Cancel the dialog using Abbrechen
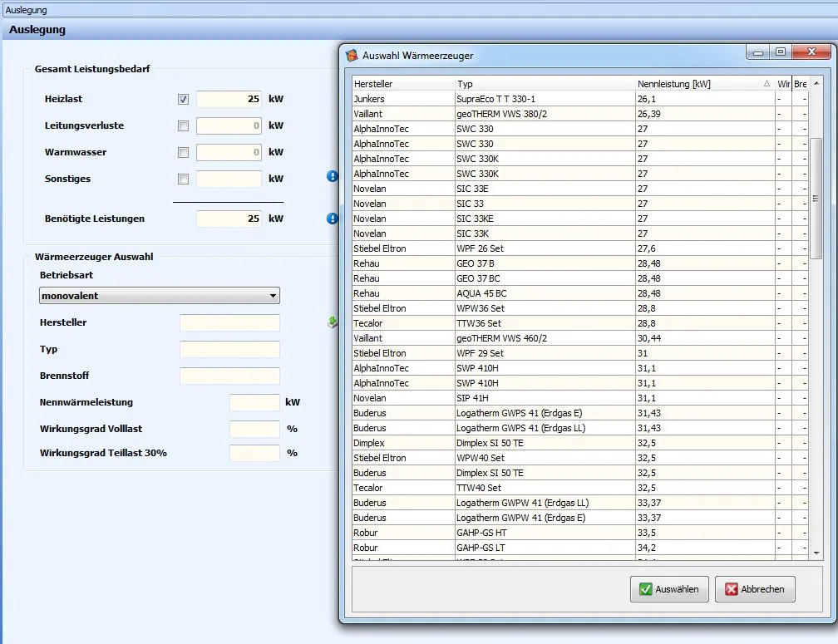 (755, 589)
